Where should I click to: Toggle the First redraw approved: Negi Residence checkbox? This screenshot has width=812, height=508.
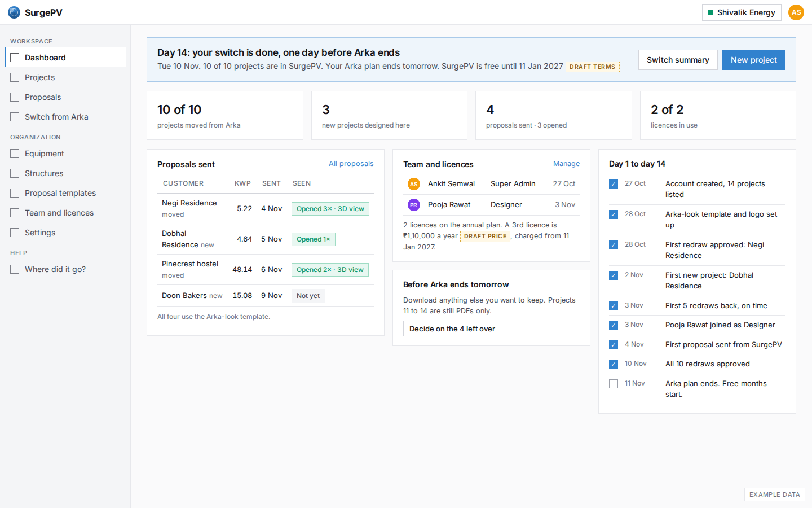point(614,245)
